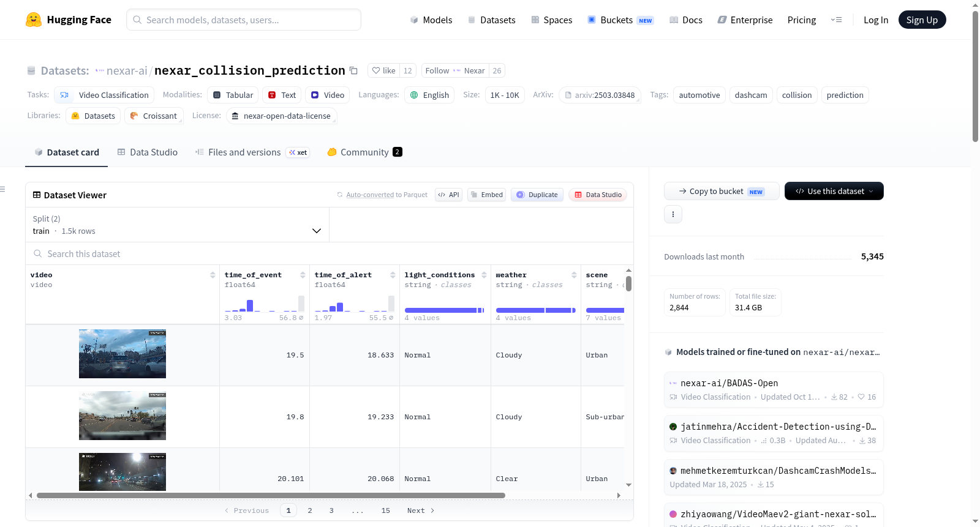This screenshot has width=980, height=527.
Task: Open the collision tag
Action: 797,95
